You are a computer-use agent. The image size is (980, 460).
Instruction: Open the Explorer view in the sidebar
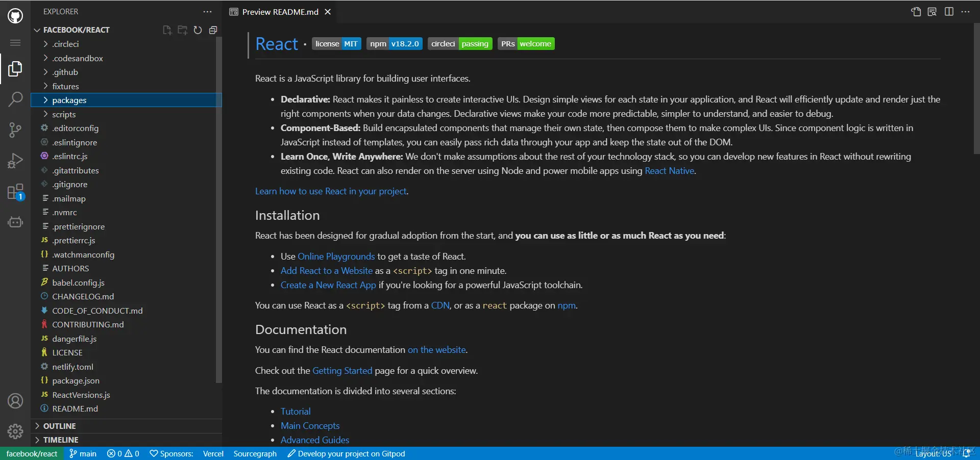point(15,68)
